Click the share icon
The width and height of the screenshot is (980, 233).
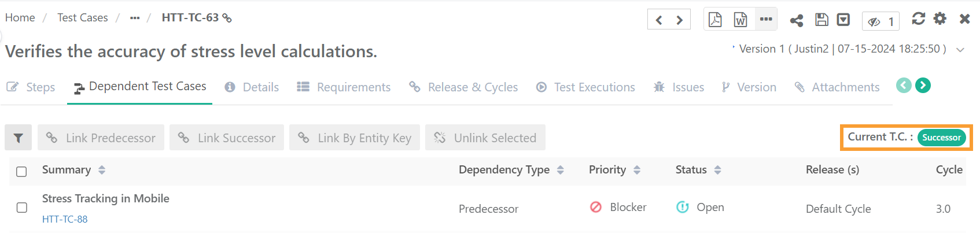click(797, 20)
